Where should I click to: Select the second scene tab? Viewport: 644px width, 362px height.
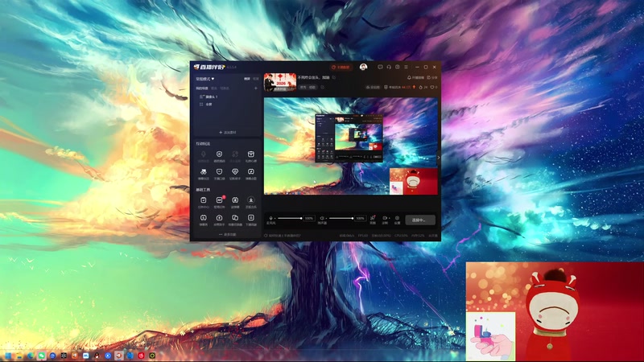[x=213, y=88]
